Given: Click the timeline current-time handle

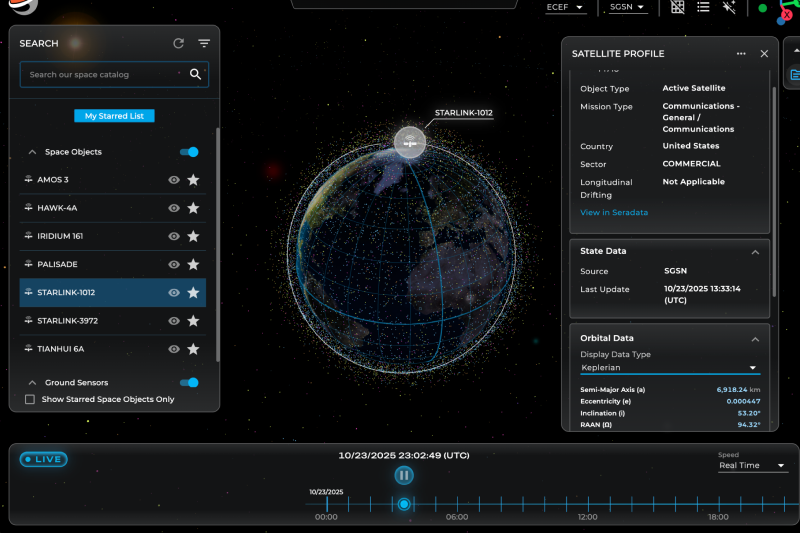Looking at the screenshot, I should coord(404,504).
